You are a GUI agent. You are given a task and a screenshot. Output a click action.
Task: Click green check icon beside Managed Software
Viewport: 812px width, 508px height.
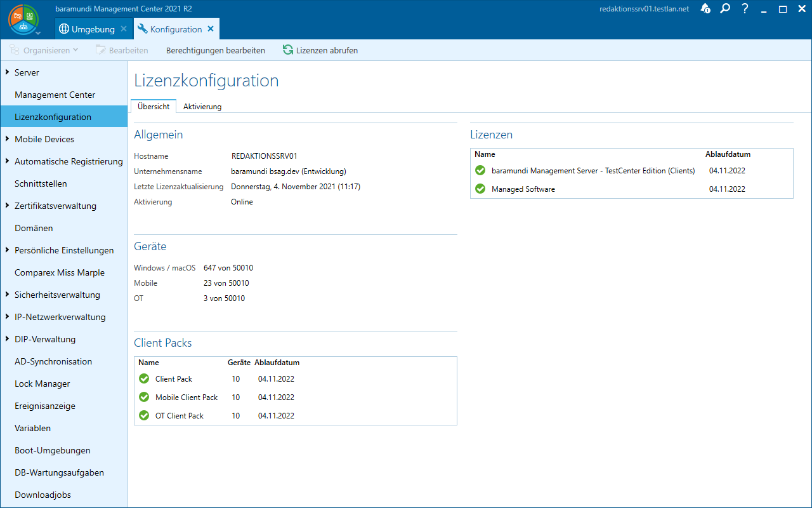click(x=480, y=189)
